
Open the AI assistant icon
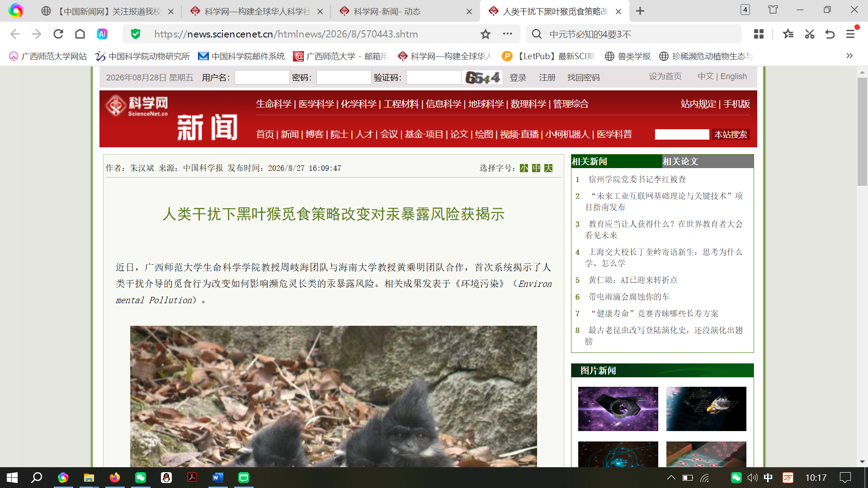coord(102,34)
